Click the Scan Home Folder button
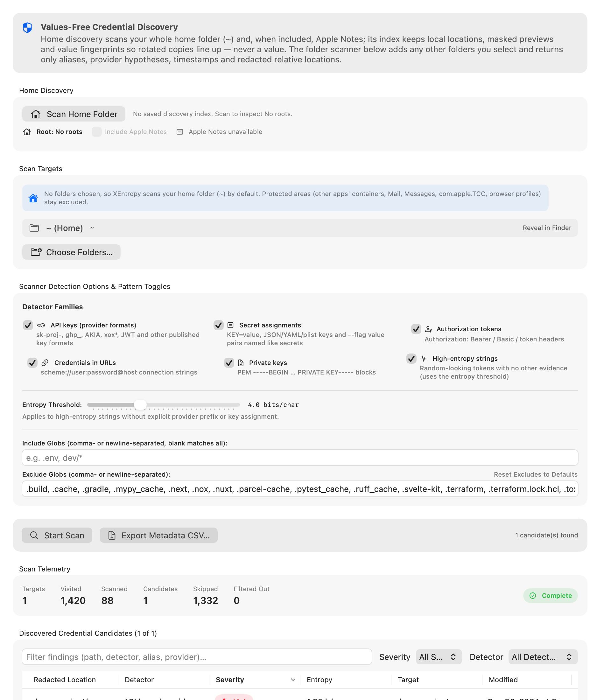Screen dimensions: 611x700 click(74, 114)
